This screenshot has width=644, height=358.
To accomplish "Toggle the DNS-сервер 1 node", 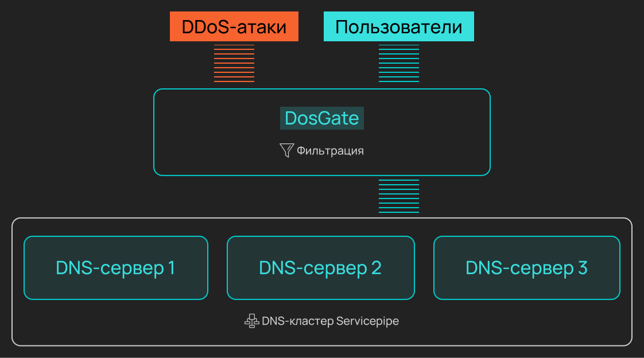I will 115,267.
